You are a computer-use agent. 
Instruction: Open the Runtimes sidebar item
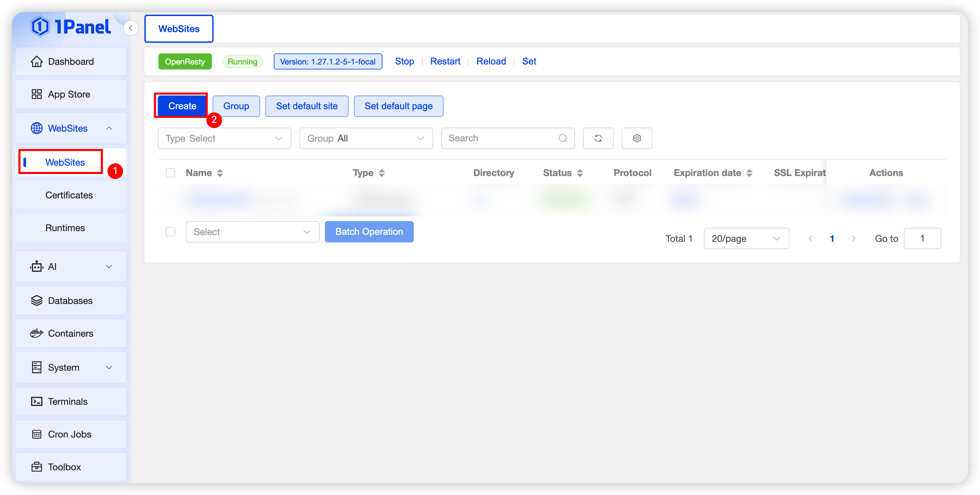[x=65, y=228]
